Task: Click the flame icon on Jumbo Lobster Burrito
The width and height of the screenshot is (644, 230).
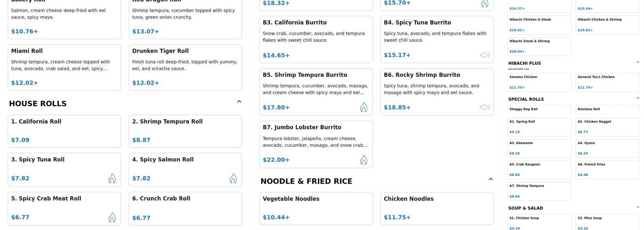Action: tap(363, 160)
